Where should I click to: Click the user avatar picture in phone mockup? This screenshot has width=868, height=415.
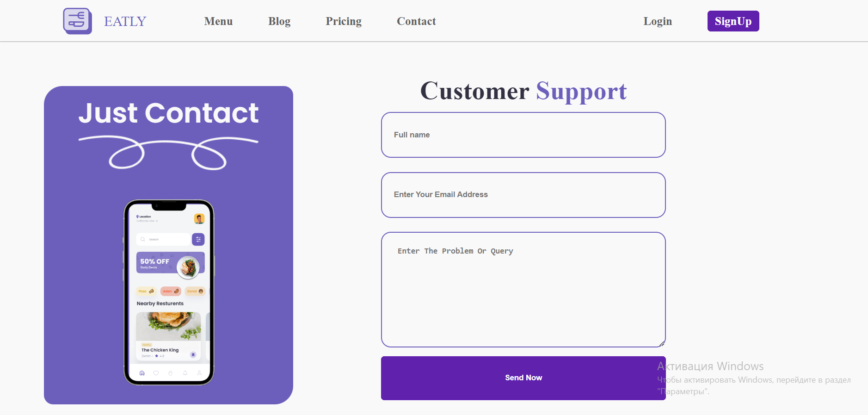click(199, 219)
